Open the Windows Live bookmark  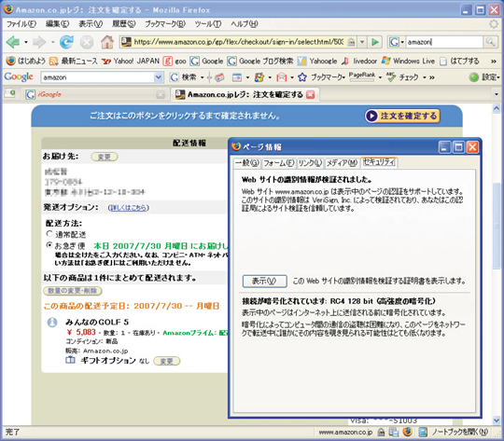click(408, 61)
